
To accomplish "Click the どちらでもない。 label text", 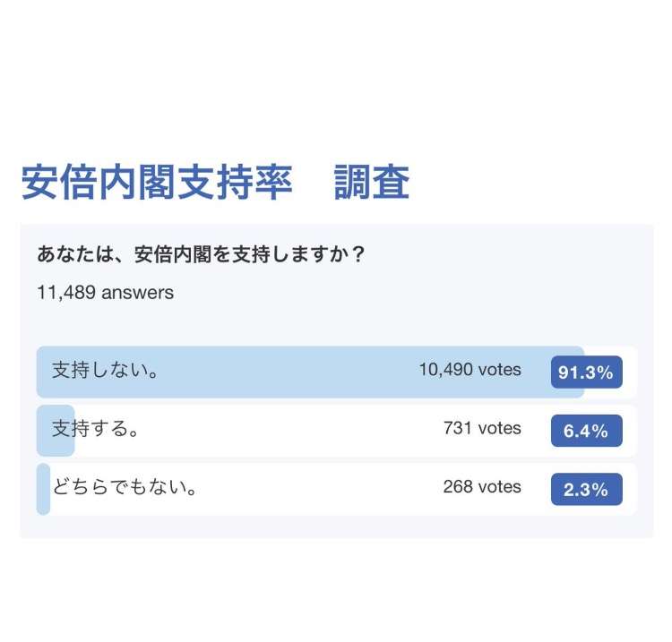I will [125, 486].
